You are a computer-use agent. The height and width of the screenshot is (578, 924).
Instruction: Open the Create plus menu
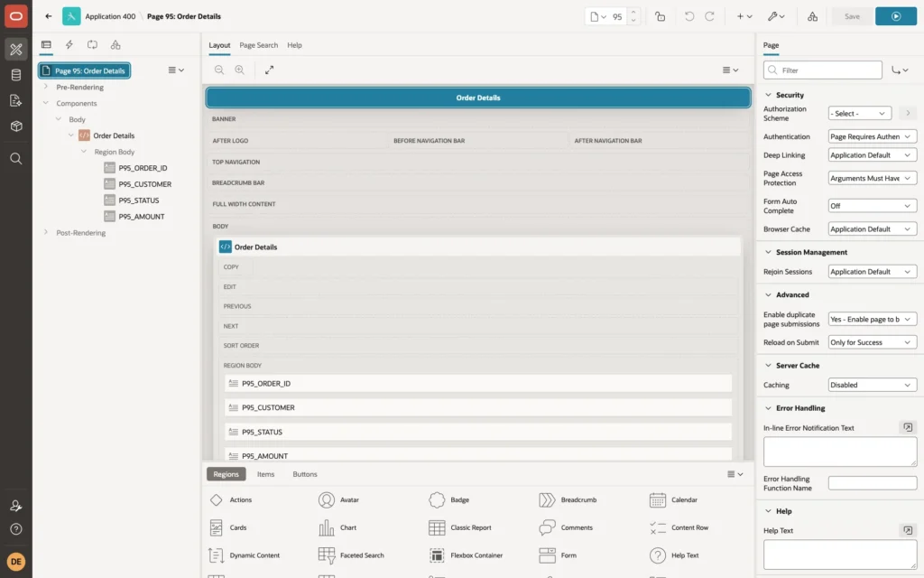pos(744,16)
